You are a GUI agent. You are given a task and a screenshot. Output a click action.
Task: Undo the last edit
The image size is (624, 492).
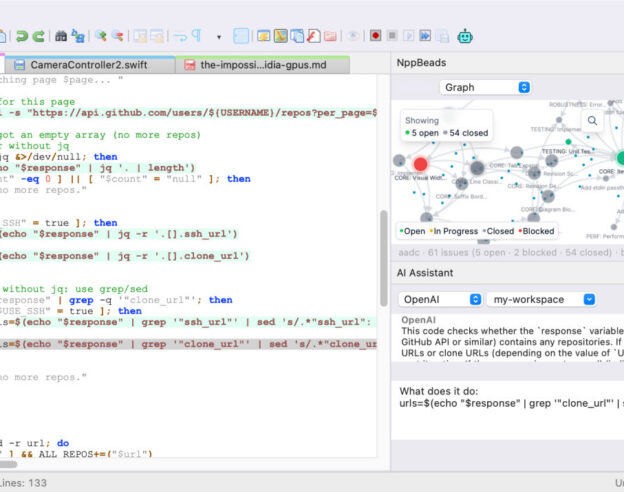[22, 36]
